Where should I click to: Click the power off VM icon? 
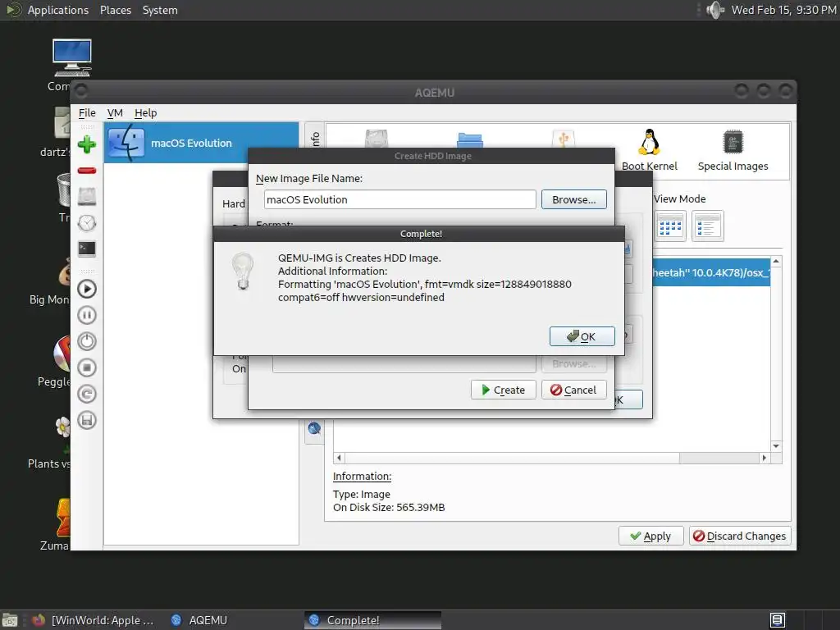coord(87,341)
